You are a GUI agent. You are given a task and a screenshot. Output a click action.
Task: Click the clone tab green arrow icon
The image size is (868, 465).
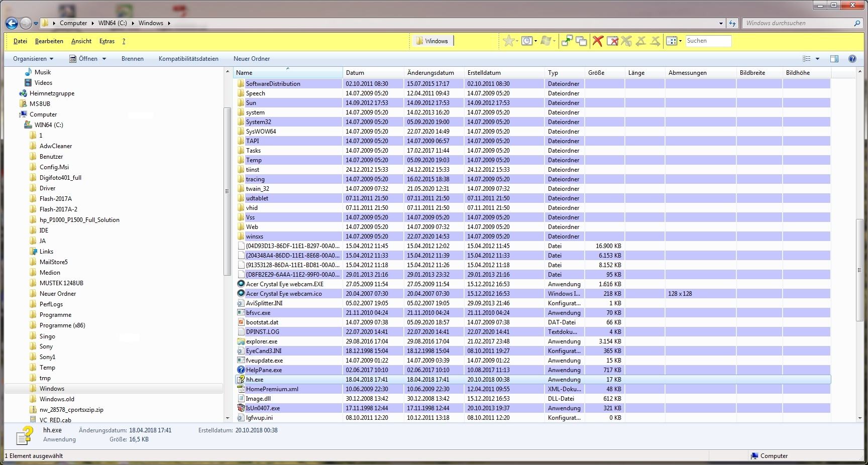click(567, 41)
